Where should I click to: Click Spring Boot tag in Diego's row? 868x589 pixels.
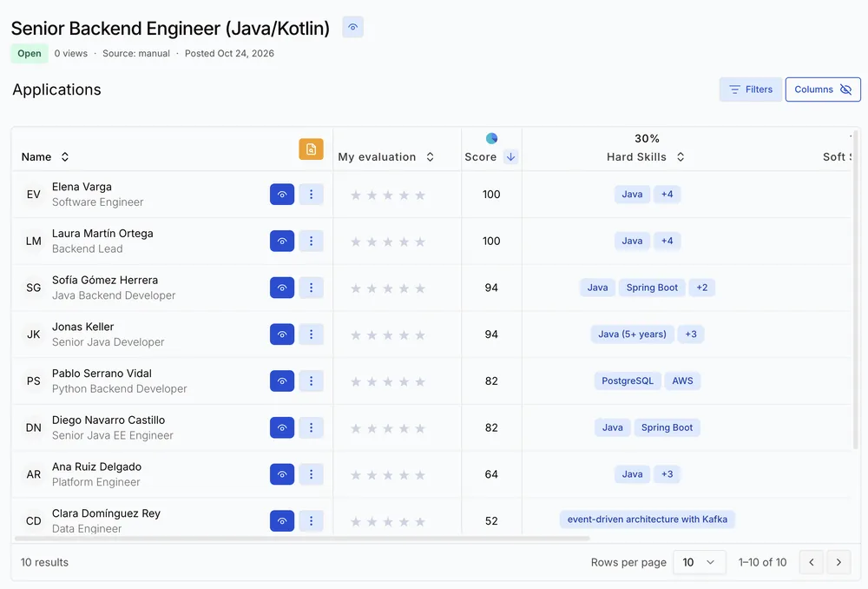coord(667,427)
